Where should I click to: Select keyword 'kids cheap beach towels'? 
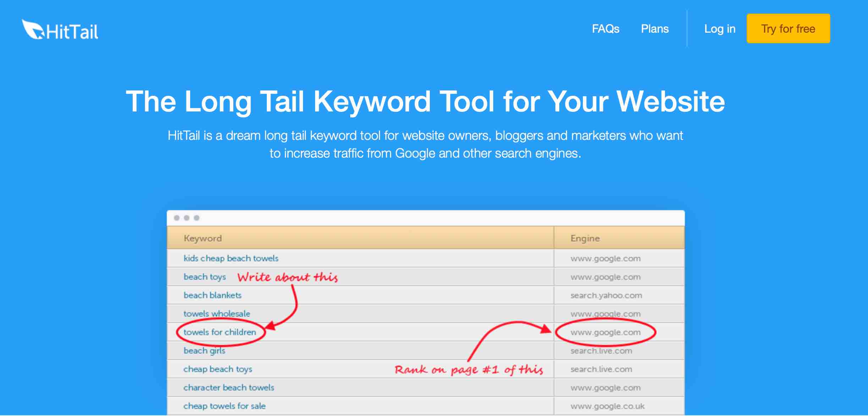click(231, 258)
